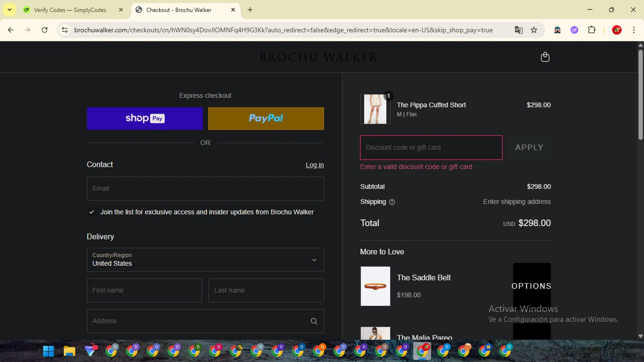
Task: Toggle the join the list checkbox
Action: click(91, 212)
